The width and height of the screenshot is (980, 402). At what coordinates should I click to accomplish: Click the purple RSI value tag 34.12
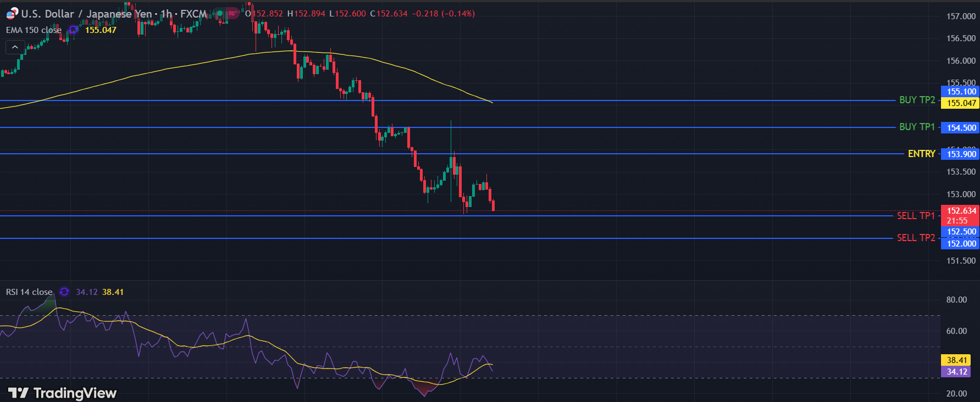tap(956, 372)
